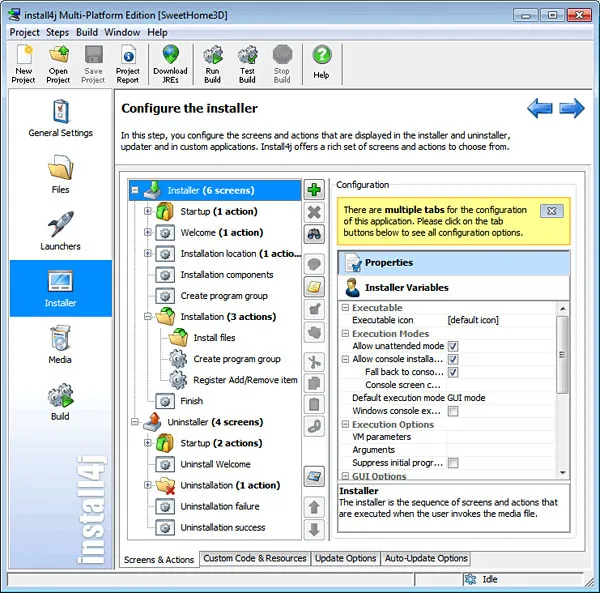Click the Test Build icon
The height and width of the screenshot is (593, 600).
pos(247,62)
